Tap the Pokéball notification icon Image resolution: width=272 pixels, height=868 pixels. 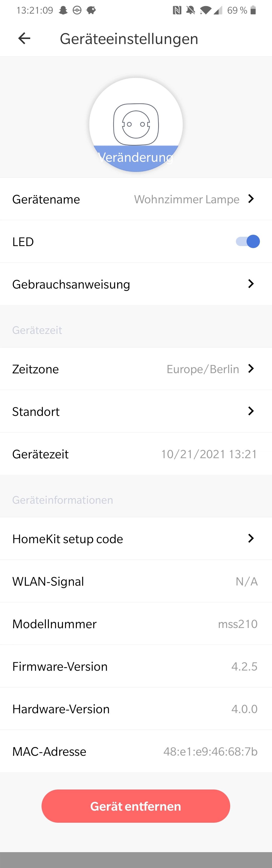[77, 11]
